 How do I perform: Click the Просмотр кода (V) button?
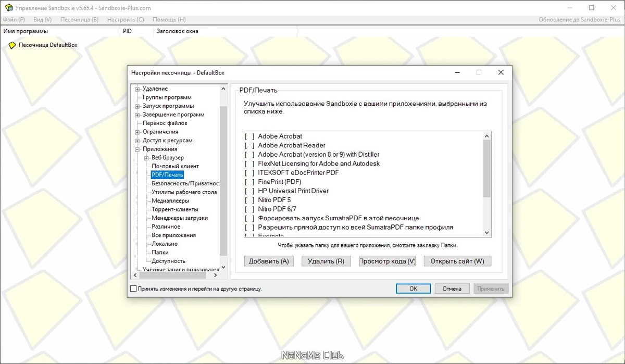point(387,261)
